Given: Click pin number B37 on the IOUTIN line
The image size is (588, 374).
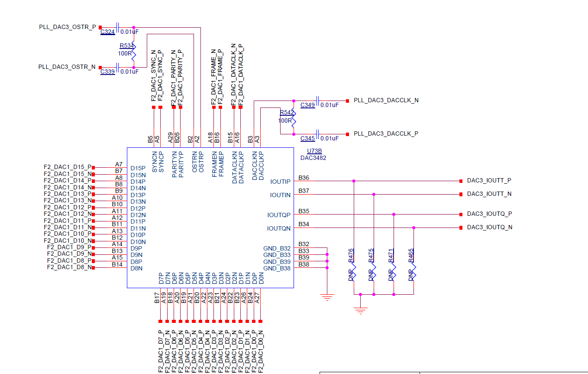Looking at the screenshot, I should 304,191.
